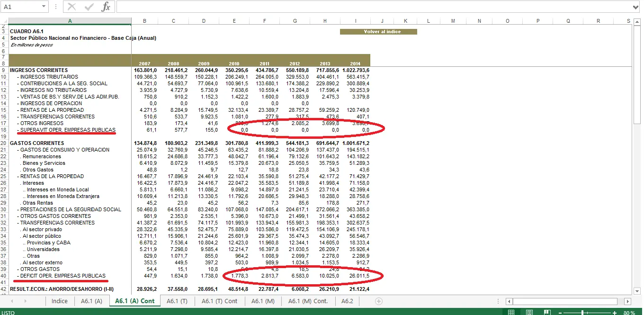Viewport: 644px width, 315px height.
Task: Switch to the A6.1 (T) Cont tab
Action: click(x=219, y=301)
